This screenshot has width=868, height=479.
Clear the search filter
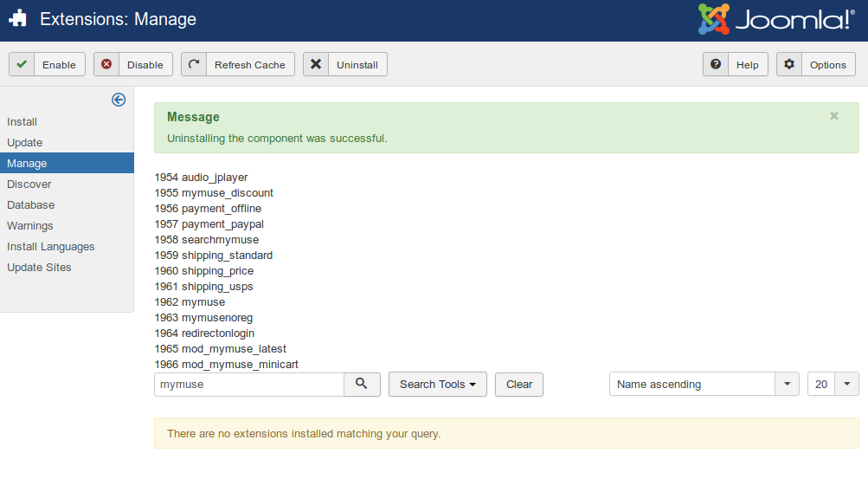coord(518,385)
